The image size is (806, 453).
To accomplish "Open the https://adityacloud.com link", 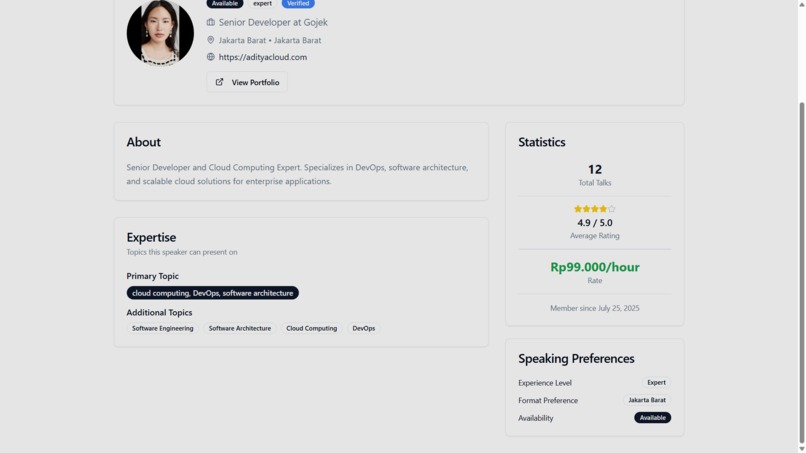I will click(x=263, y=57).
